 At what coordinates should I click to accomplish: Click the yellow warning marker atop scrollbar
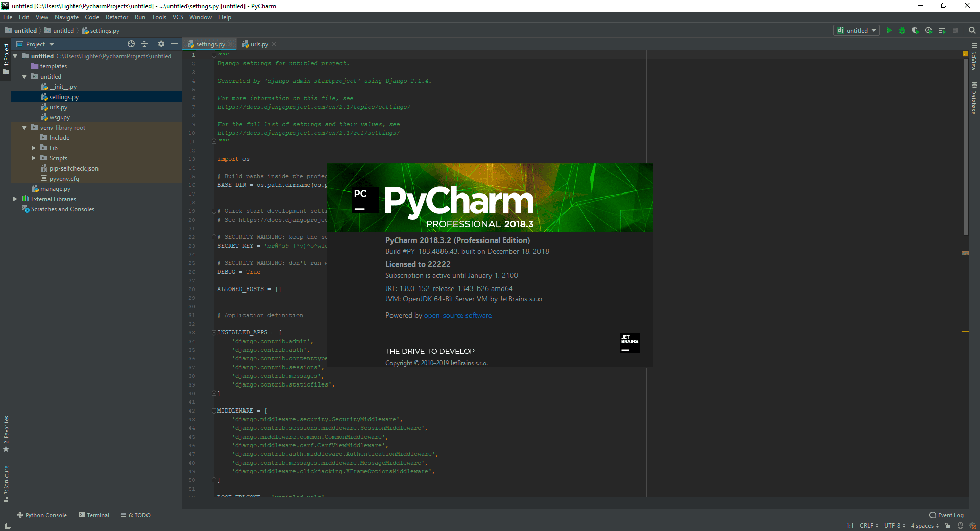coord(965,54)
